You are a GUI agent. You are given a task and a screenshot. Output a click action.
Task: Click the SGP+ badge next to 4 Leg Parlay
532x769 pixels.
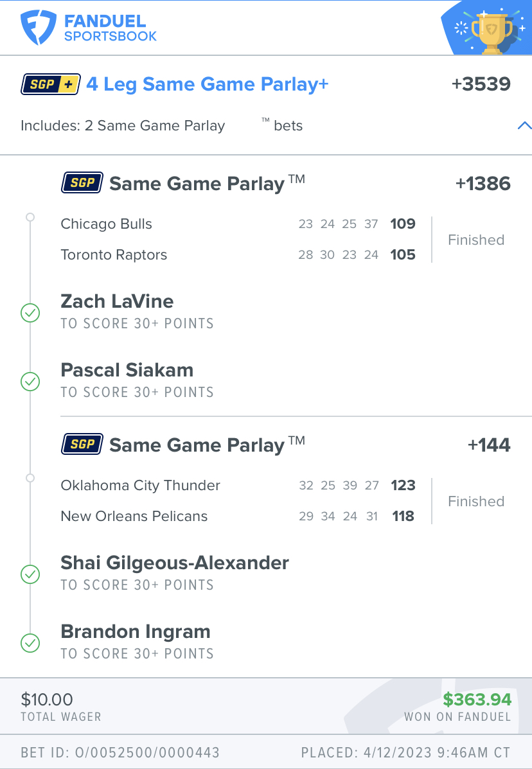(x=51, y=84)
